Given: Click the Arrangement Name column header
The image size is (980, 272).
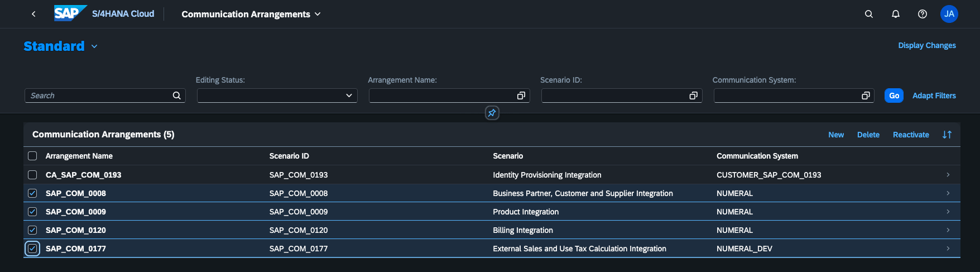Looking at the screenshot, I should click(79, 156).
